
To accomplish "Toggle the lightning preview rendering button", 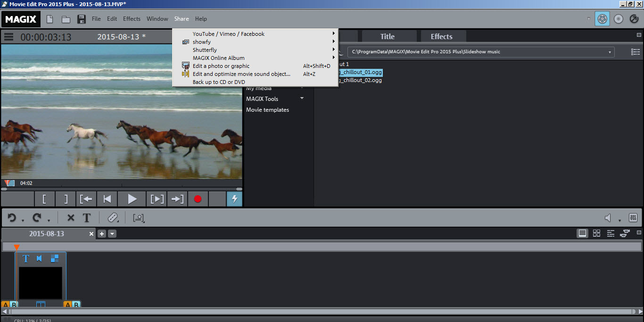I will coord(234,199).
